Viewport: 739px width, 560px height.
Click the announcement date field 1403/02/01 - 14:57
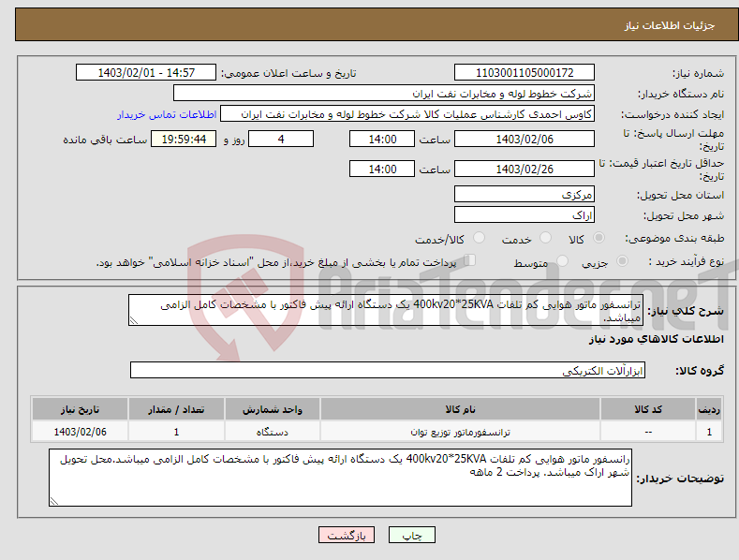point(146,73)
